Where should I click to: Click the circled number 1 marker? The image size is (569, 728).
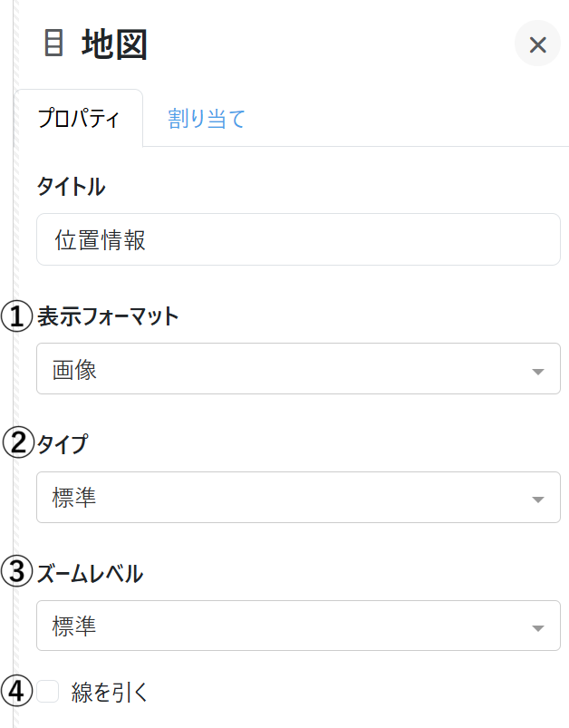tap(16, 317)
